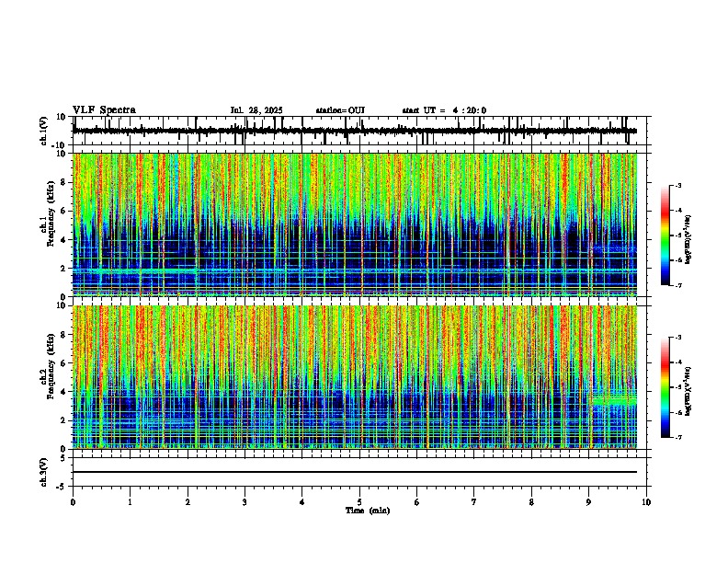Click time axis tick label "3"
This screenshot has height=563, width=728.
tap(245, 502)
